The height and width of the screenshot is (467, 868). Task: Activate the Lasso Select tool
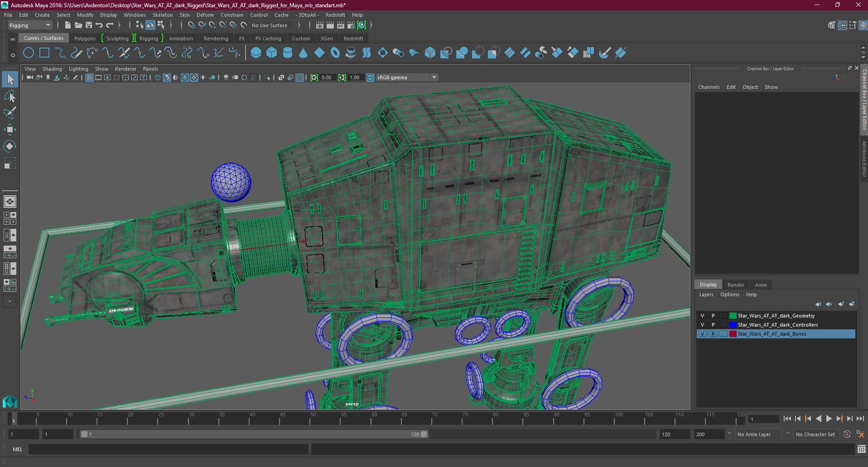pos(10,96)
